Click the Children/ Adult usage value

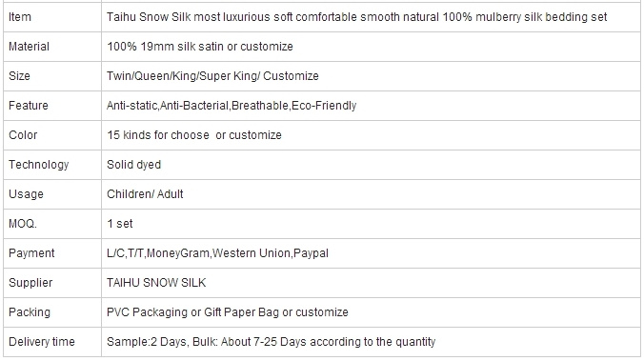point(145,194)
